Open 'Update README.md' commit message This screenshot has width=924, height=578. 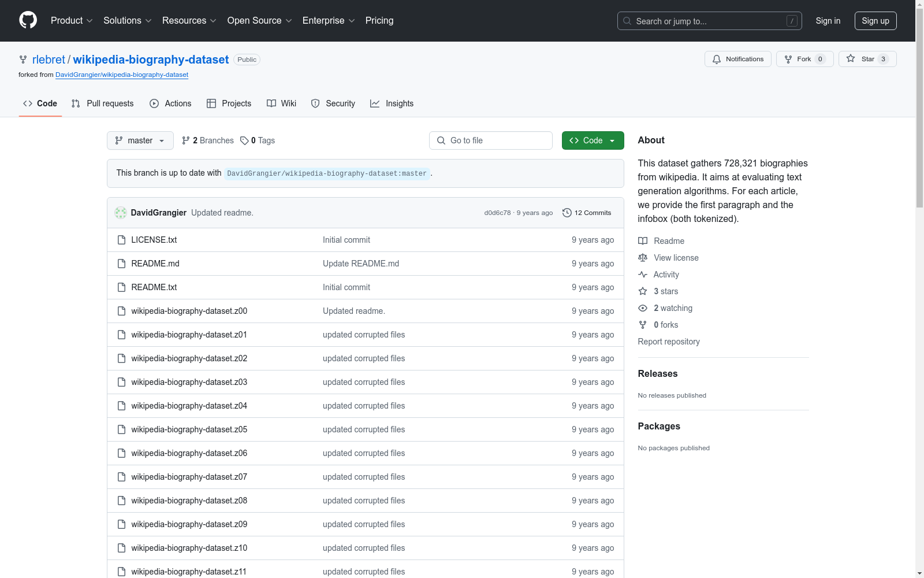click(361, 264)
